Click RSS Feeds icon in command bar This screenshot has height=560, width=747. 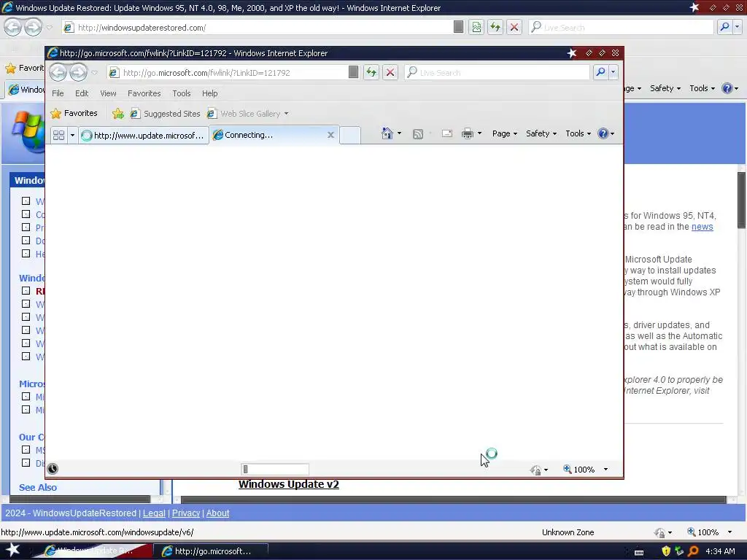click(x=418, y=134)
